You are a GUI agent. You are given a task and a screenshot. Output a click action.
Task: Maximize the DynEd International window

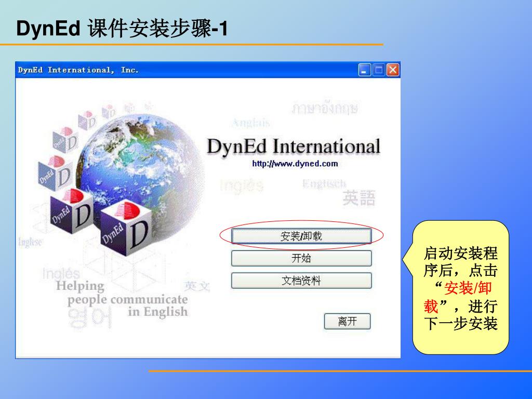click(379, 70)
